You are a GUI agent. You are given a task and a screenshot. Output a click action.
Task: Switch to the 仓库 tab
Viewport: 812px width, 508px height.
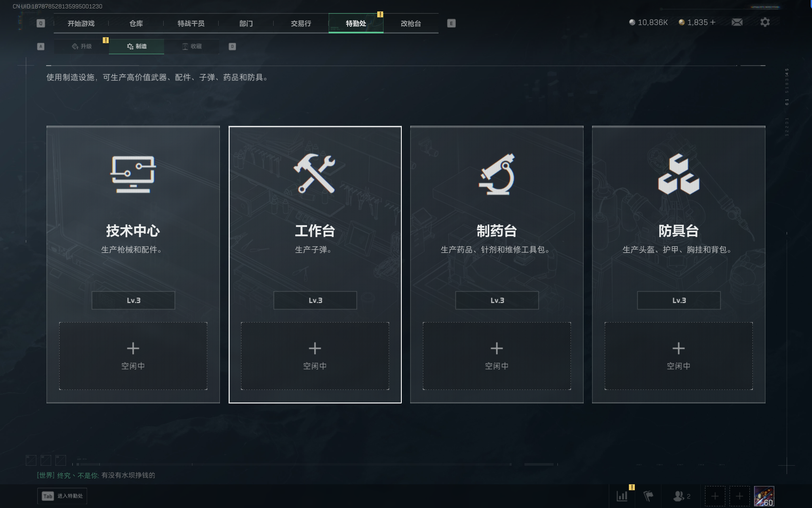tap(136, 23)
